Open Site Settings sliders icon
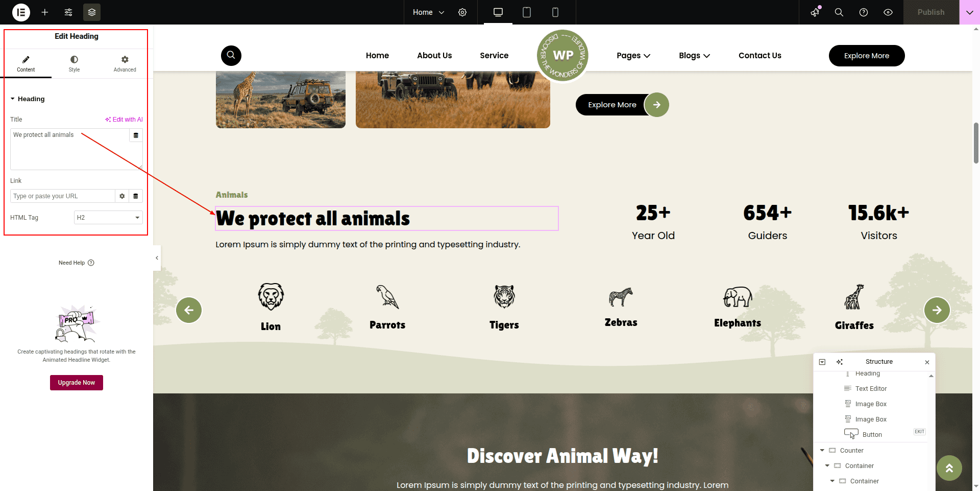This screenshot has width=980, height=491. 68,12
